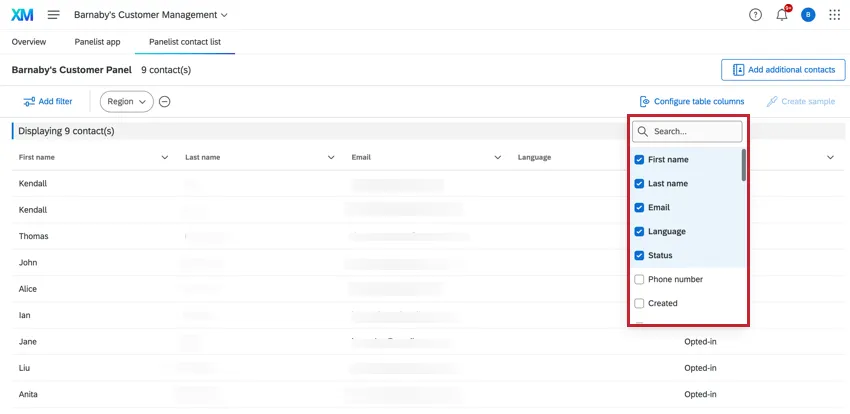The image size is (850, 414).
Task: Click the Language column header
Action: [534, 157]
